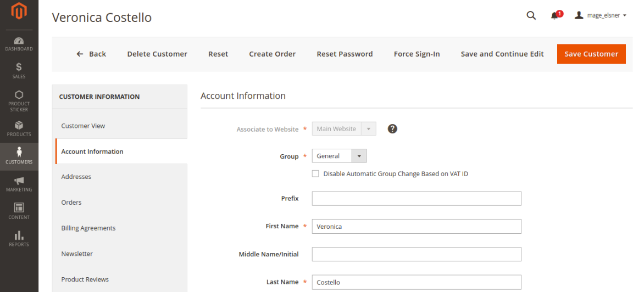Click the search magnifier icon
The height and width of the screenshot is (292, 644).
pyautogui.click(x=531, y=15)
